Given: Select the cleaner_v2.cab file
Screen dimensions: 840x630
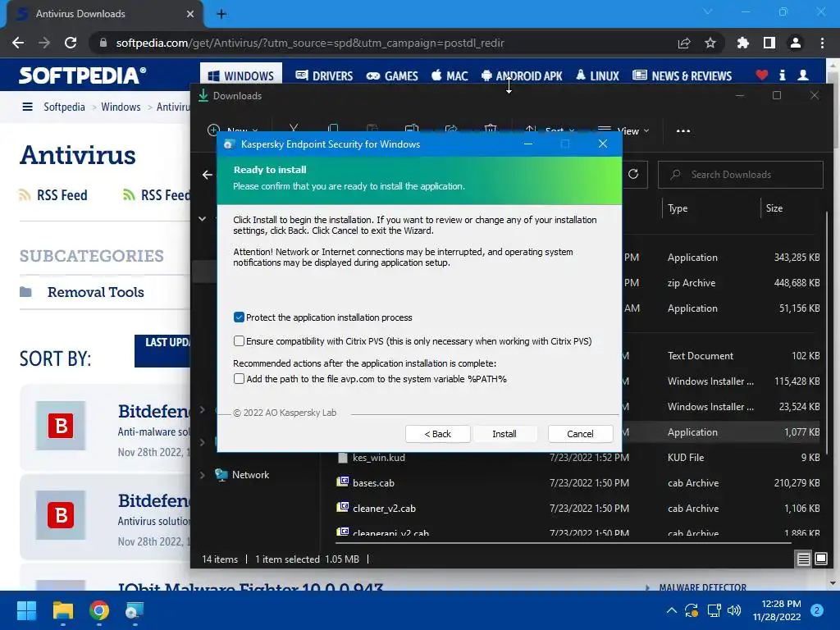Looking at the screenshot, I should click(384, 509).
